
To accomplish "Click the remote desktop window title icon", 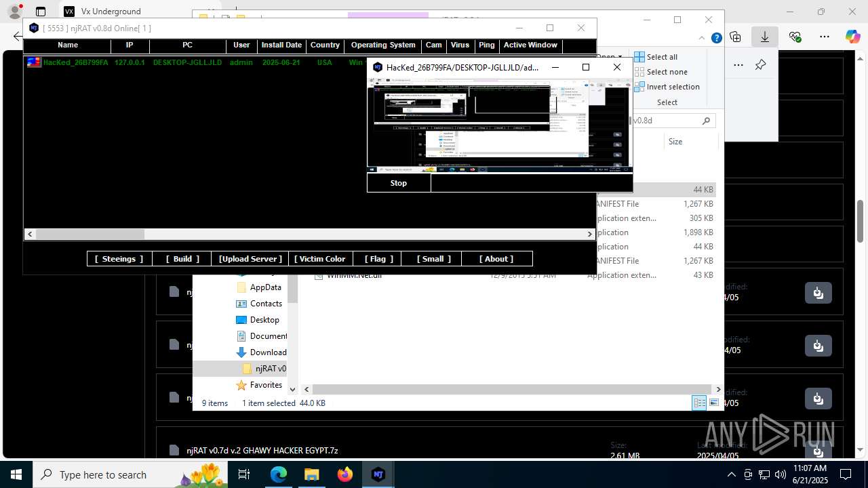I will (x=378, y=67).
